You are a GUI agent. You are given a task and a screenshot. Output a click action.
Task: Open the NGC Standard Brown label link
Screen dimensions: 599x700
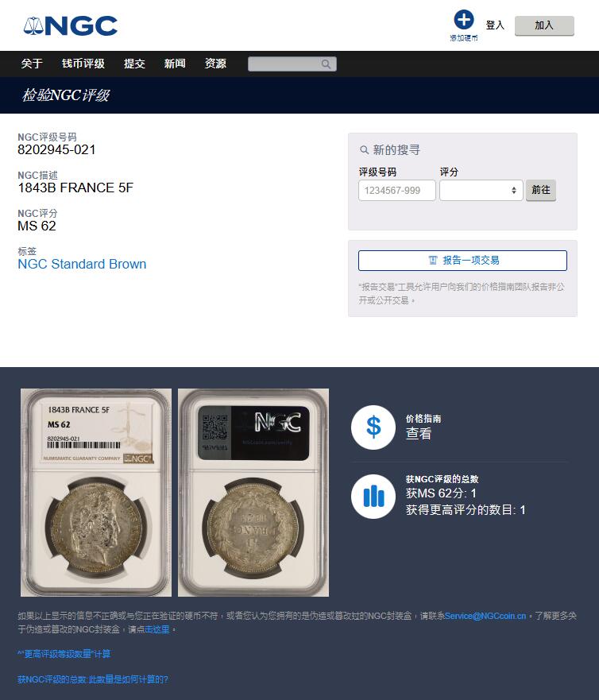82,264
